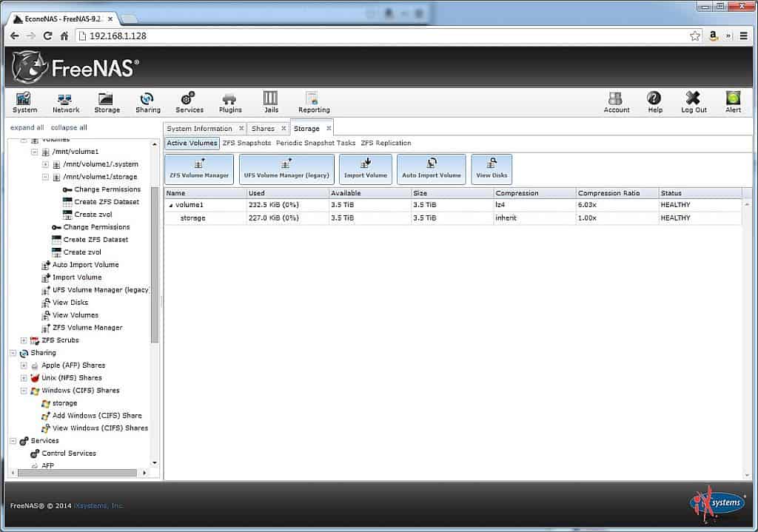Expand the /mnt/volume1/.system tree node

pos(45,164)
